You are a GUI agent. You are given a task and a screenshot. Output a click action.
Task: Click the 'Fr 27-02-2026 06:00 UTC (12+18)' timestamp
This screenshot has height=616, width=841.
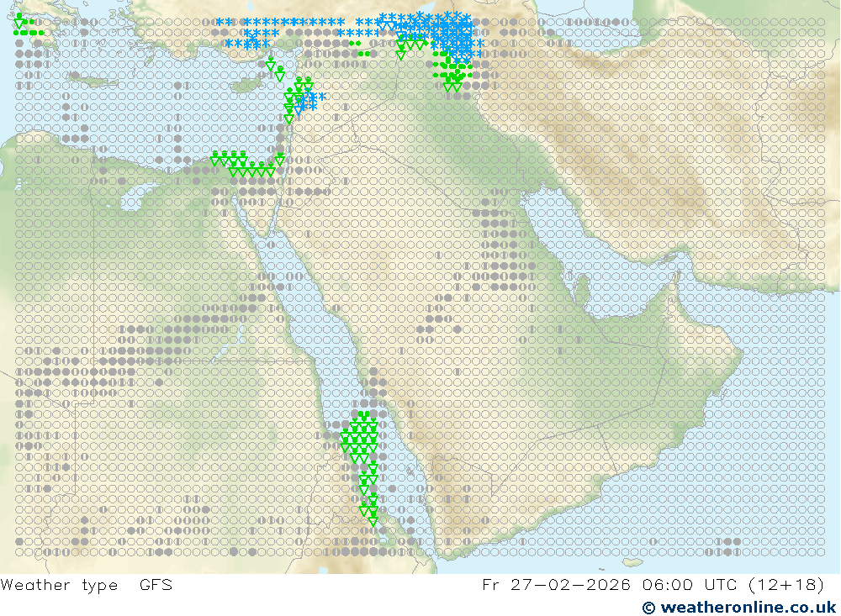pyautogui.click(x=653, y=585)
